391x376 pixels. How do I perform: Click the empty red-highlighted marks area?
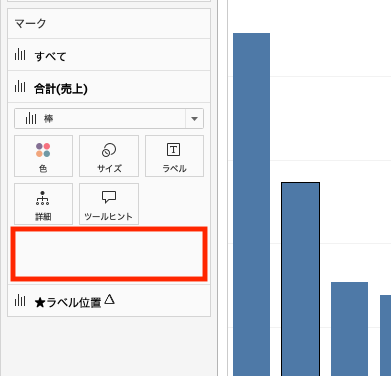click(109, 254)
